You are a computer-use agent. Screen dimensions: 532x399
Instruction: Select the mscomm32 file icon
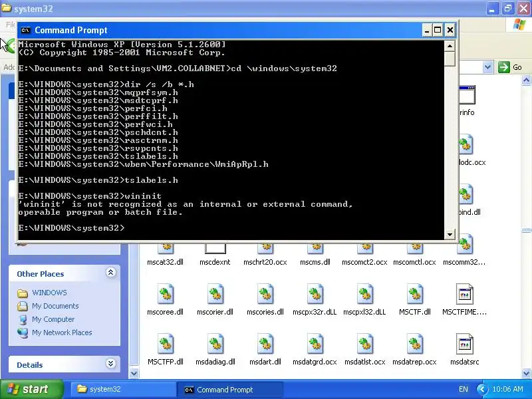pos(464,244)
